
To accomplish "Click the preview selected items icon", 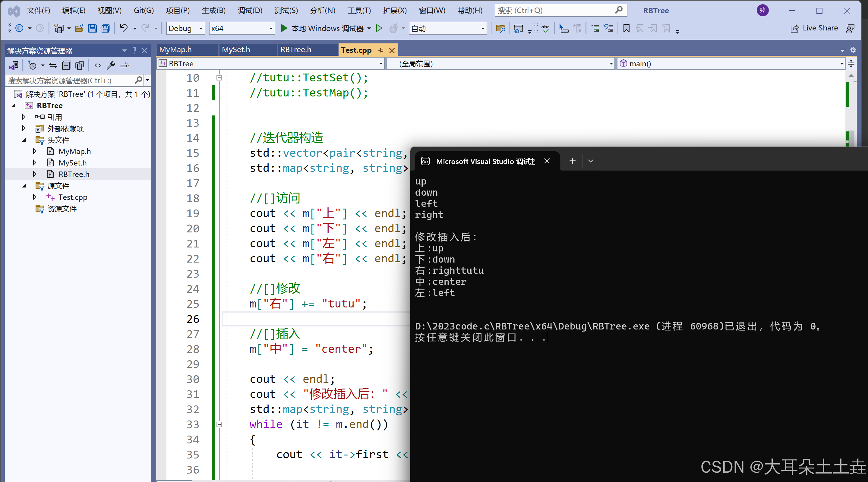I will [124, 65].
